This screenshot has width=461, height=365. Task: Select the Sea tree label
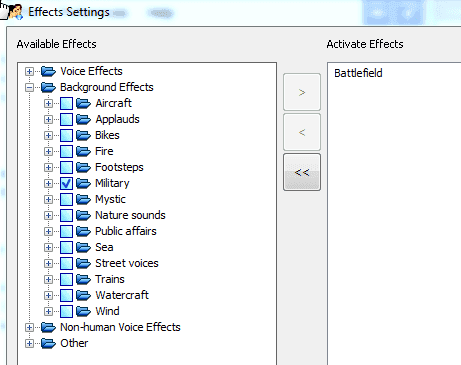pyautogui.click(x=104, y=247)
